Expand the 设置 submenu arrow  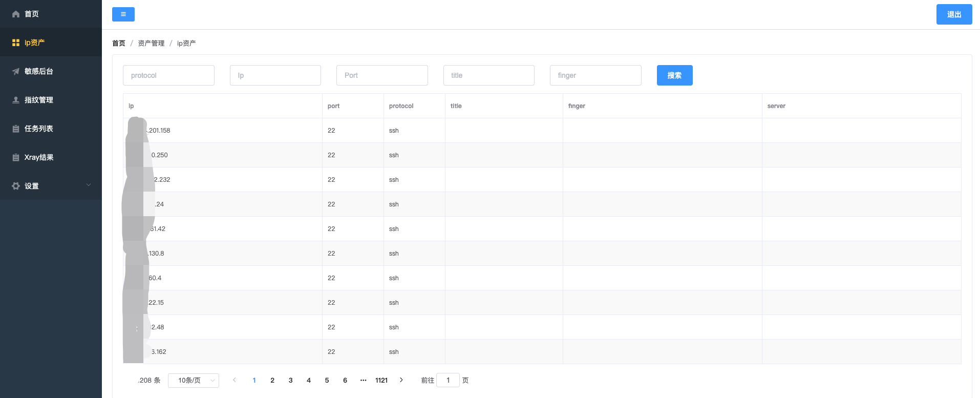pos(89,185)
